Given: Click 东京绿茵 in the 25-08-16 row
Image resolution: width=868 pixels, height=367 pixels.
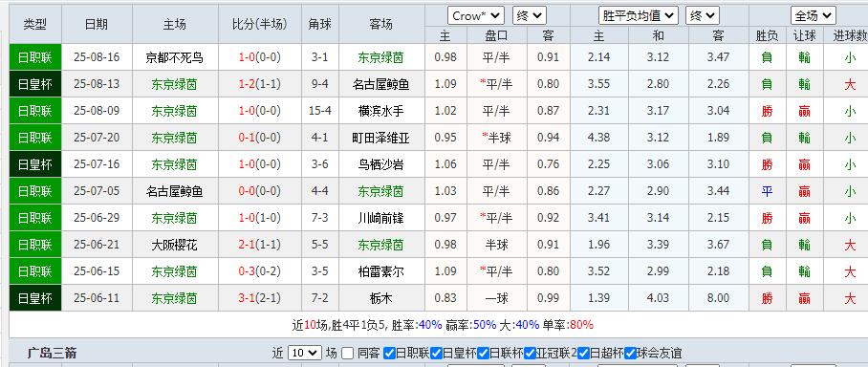Looking at the screenshot, I should pos(380,57).
